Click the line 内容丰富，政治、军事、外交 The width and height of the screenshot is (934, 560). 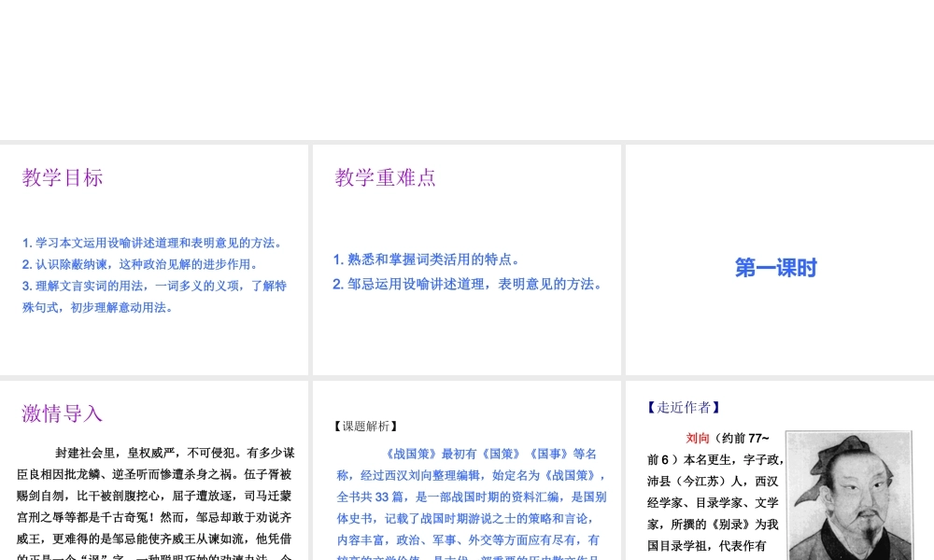point(468,539)
